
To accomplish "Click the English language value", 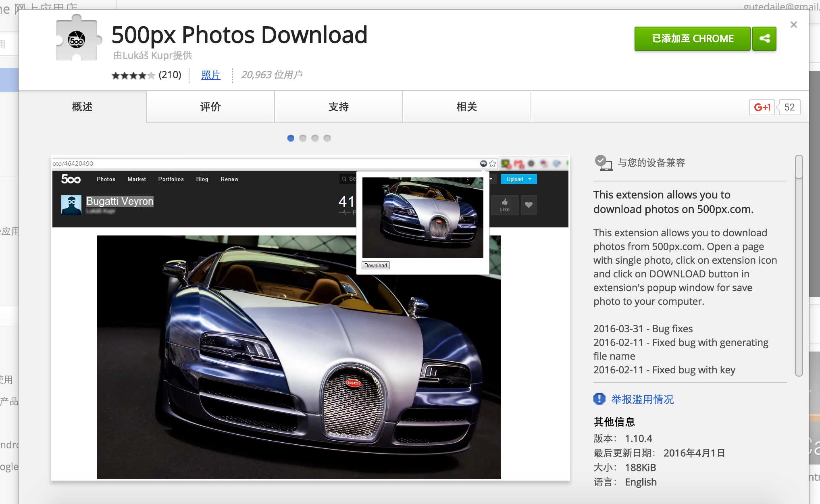I will [x=641, y=482].
